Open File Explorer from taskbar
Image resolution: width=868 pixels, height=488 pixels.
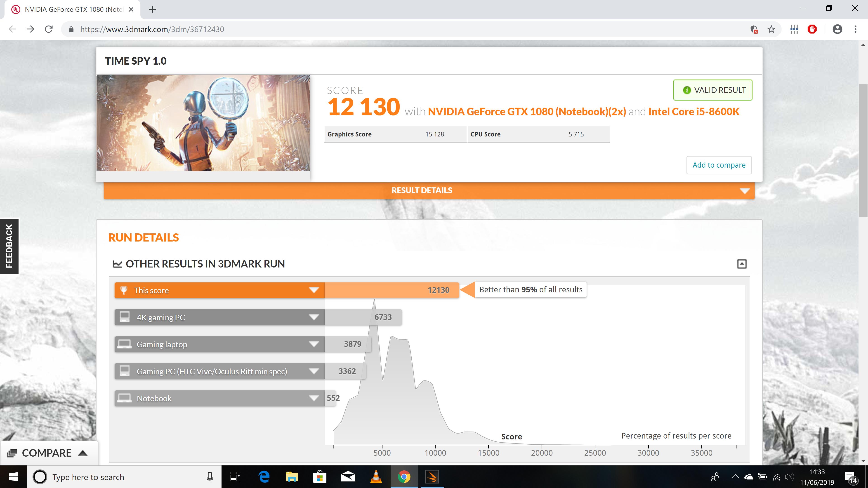coord(292,477)
